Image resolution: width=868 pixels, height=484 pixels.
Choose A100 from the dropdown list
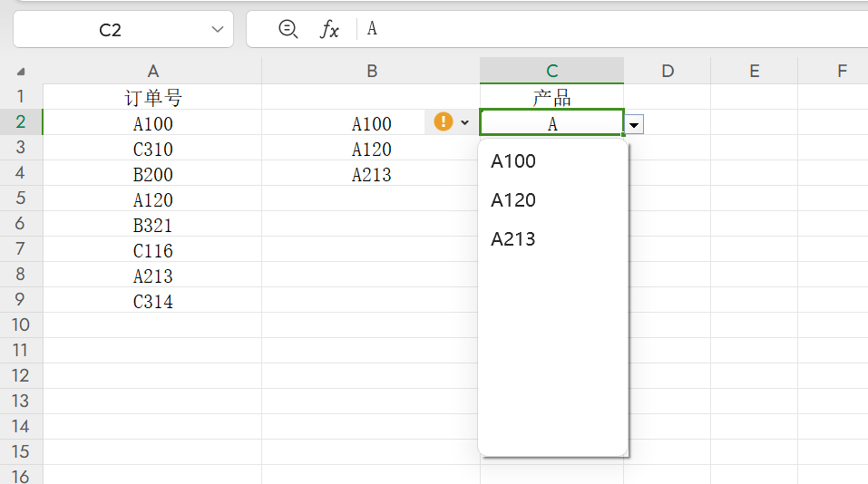[513, 161]
